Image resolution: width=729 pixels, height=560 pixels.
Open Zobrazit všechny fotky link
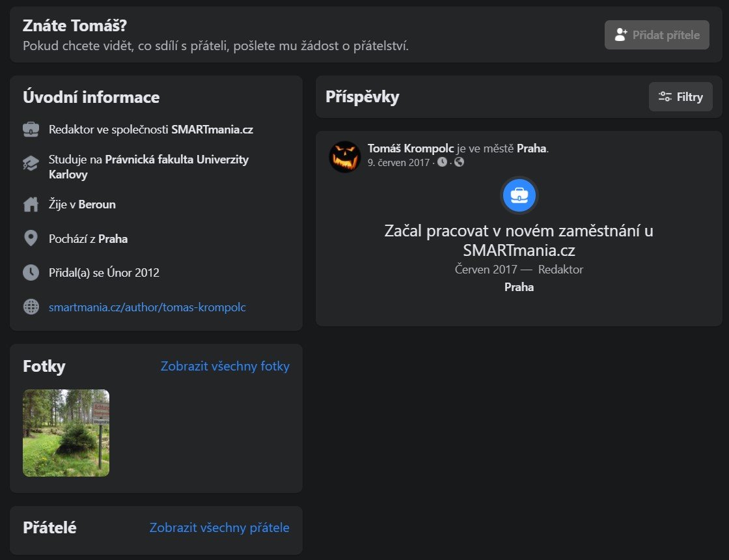click(225, 366)
